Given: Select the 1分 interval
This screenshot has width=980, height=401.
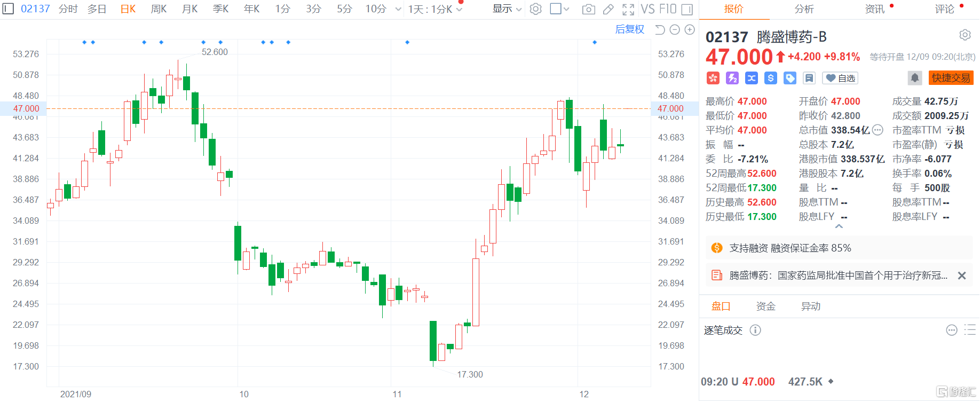Looking at the screenshot, I should click(283, 9).
